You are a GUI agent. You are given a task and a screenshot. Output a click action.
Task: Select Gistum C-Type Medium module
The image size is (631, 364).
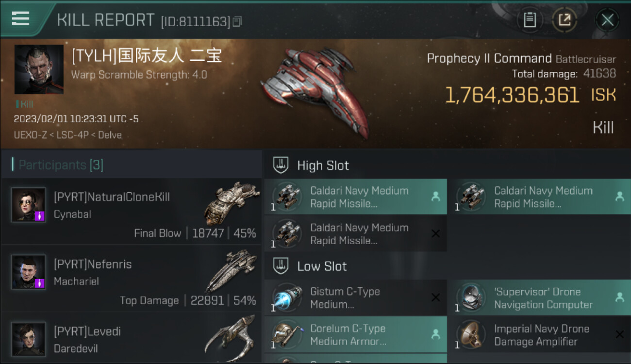pos(356,298)
